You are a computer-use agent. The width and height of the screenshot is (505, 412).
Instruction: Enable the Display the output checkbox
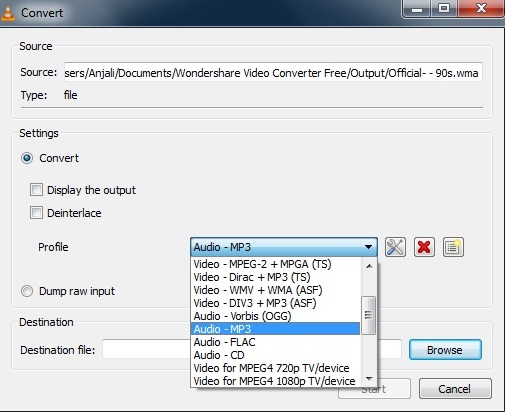click(36, 190)
